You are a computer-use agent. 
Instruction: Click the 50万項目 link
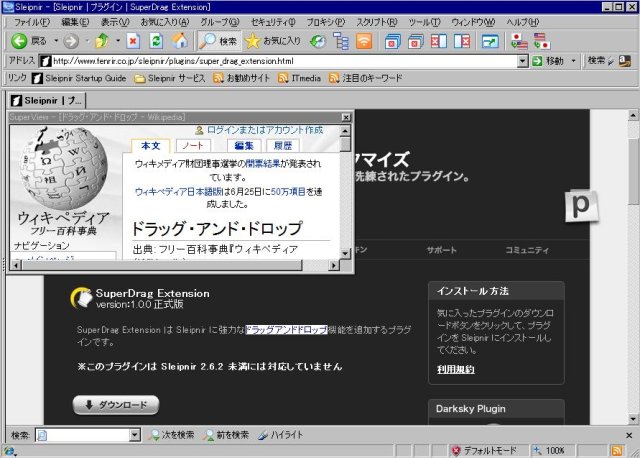pos(288,191)
